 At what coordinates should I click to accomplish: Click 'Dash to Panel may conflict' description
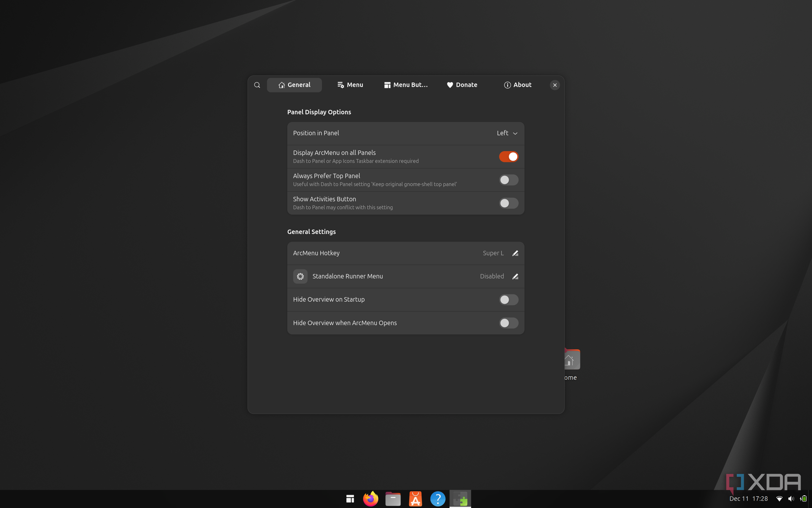343,207
